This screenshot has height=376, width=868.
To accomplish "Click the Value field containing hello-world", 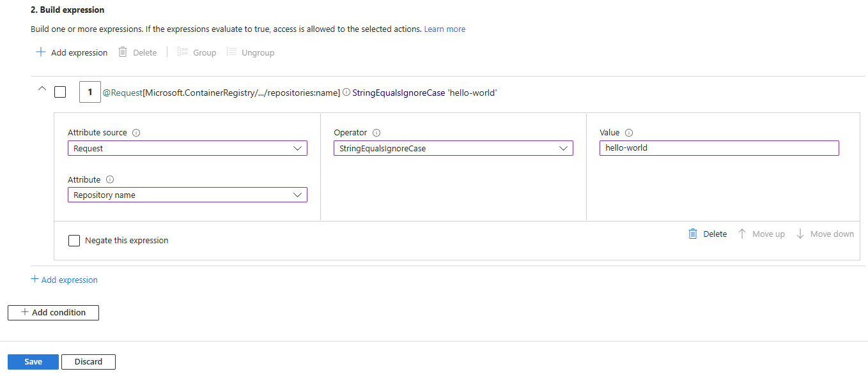I will (719, 148).
